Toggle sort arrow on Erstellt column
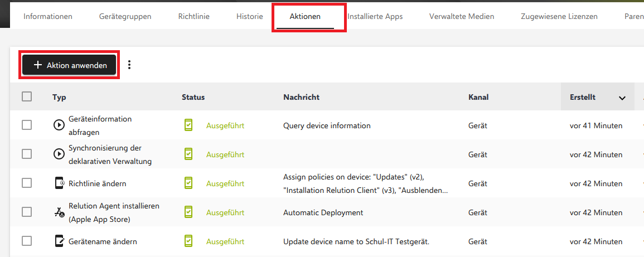Screen dimensions: 644x257 pyautogui.click(x=622, y=98)
